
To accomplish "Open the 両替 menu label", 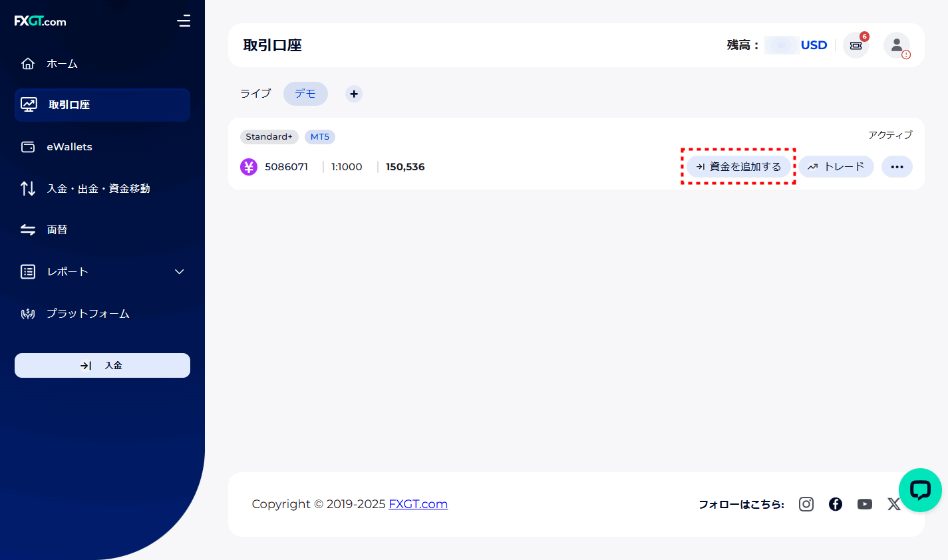I will pos(57,229).
